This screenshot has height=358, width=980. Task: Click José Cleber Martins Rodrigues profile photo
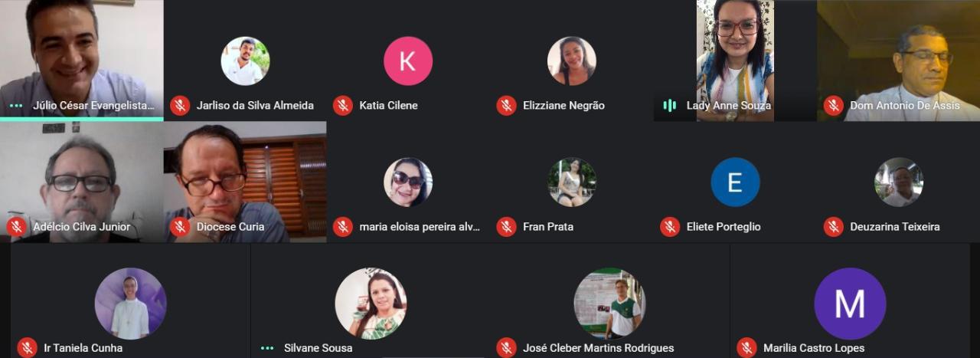pyautogui.click(x=610, y=304)
